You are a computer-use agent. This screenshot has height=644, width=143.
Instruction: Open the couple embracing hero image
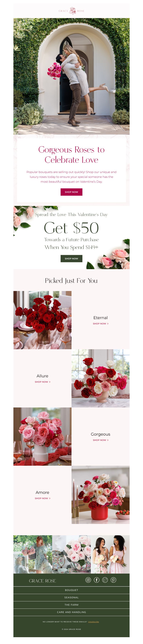pyautogui.click(x=71, y=76)
